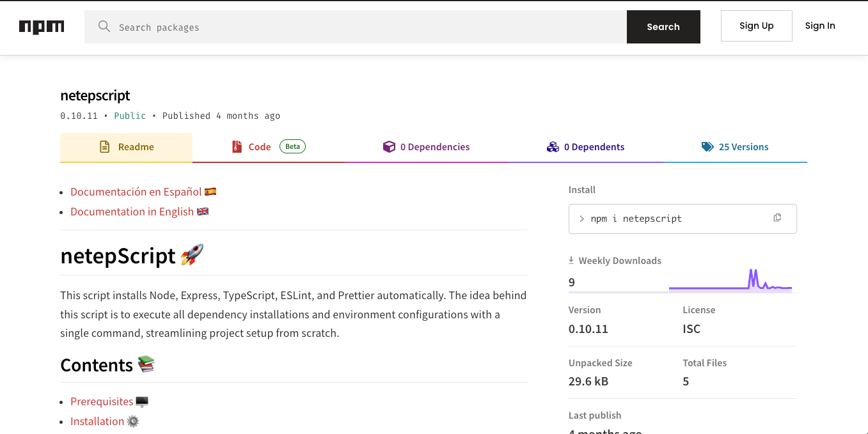Click the npm logo
This screenshot has height=434, width=868.
tap(42, 27)
